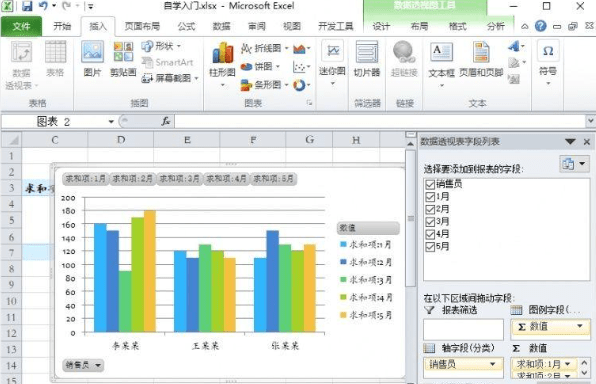Switch to the 页面布局 tab
The image size is (596, 384).
click(142, 26)
